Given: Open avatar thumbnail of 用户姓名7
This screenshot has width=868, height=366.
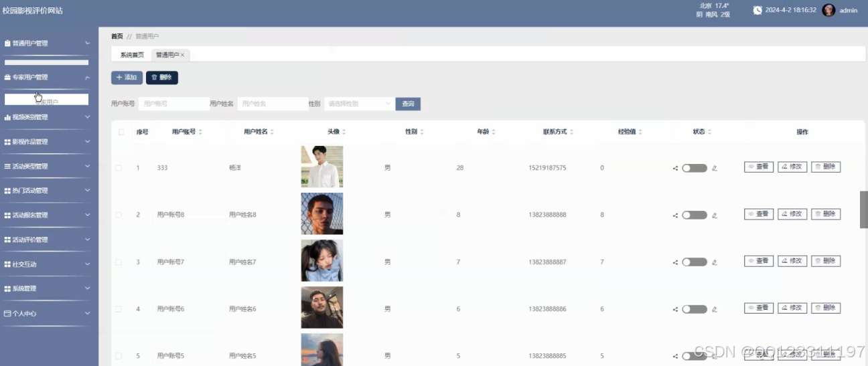Looking at the screenshot, I should coord(322,261).
